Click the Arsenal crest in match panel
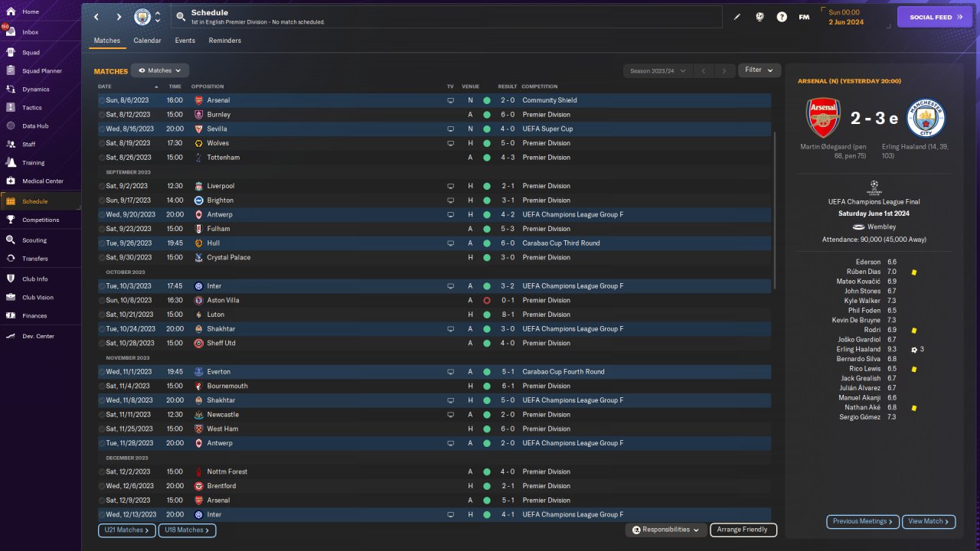Viewport: 980px width, 551px height. coord(823,117)
